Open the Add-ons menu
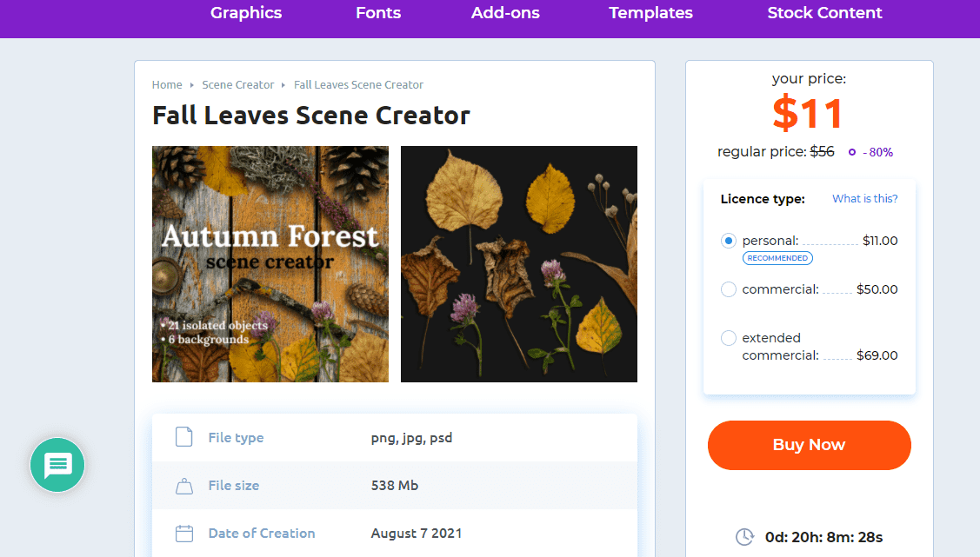 click(505, 13)
